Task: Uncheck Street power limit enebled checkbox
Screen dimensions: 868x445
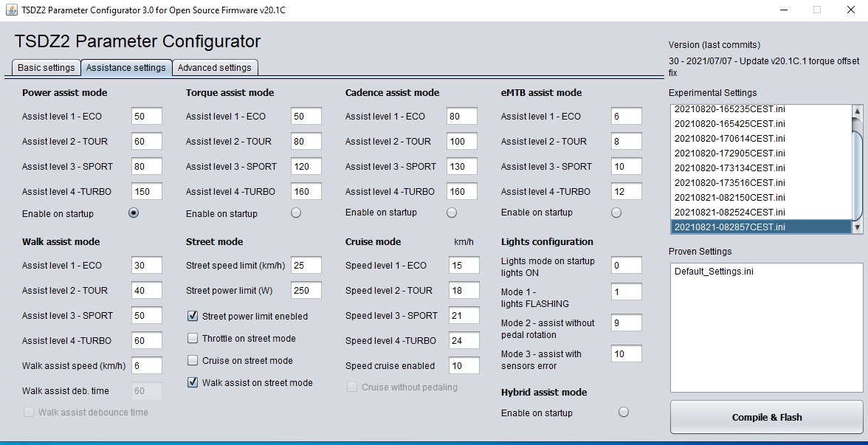Action: click(193, 316)
